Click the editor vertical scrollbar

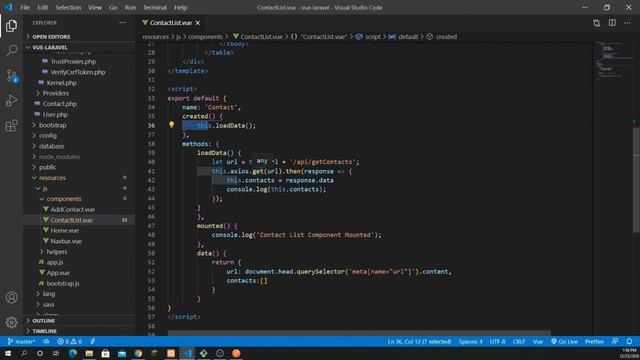tap(636, 180)
